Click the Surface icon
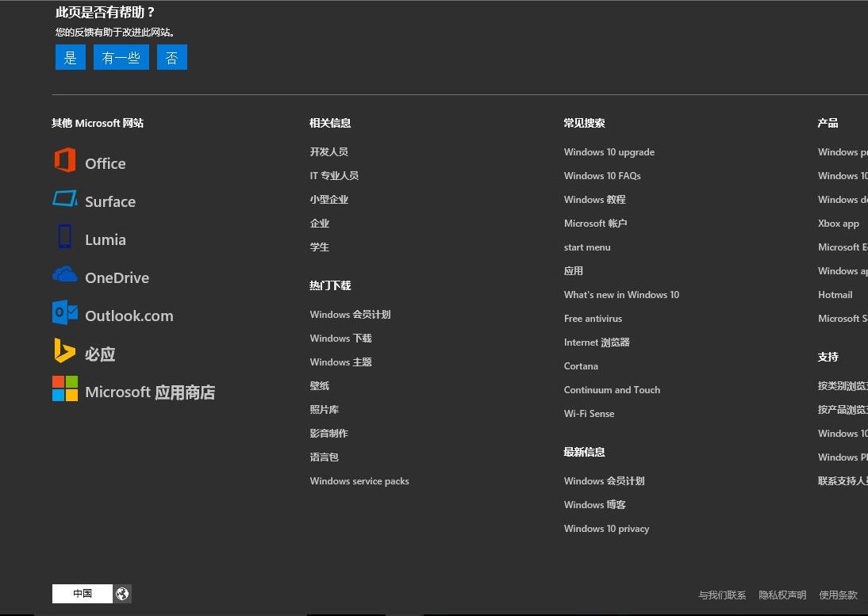This screenshot has width=868, height=616. (x=63, y=201)
